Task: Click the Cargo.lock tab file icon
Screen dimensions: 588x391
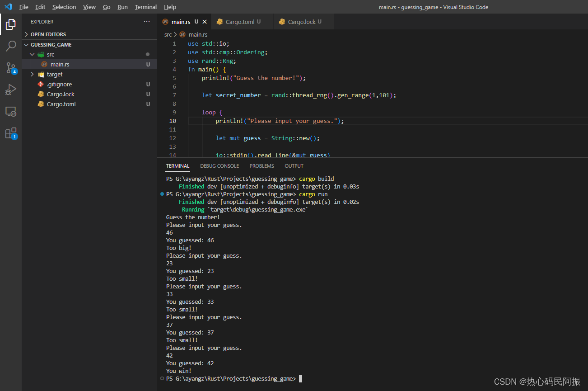Action: click(282, 22)
